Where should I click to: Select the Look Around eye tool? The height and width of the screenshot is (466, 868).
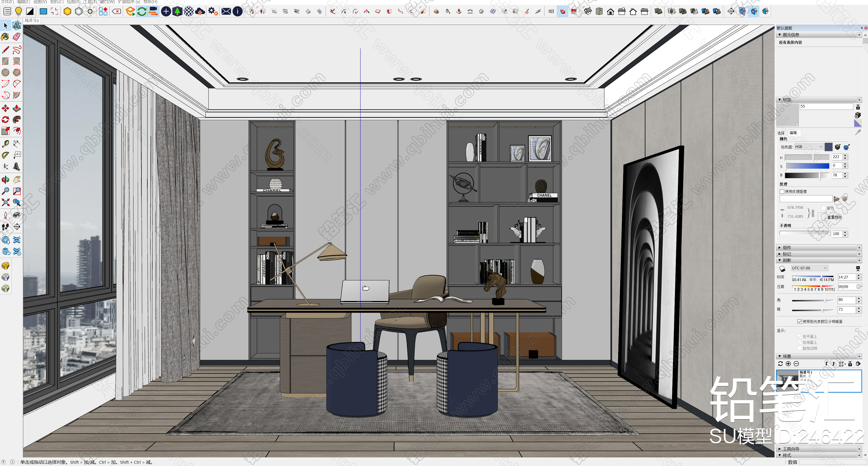click(x=17, y=215)
